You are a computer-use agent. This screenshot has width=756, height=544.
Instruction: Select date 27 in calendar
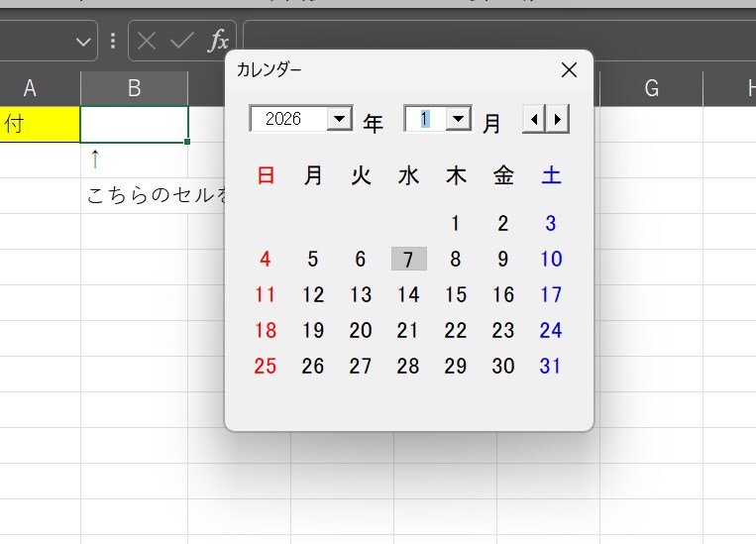(x=360, y=366)
